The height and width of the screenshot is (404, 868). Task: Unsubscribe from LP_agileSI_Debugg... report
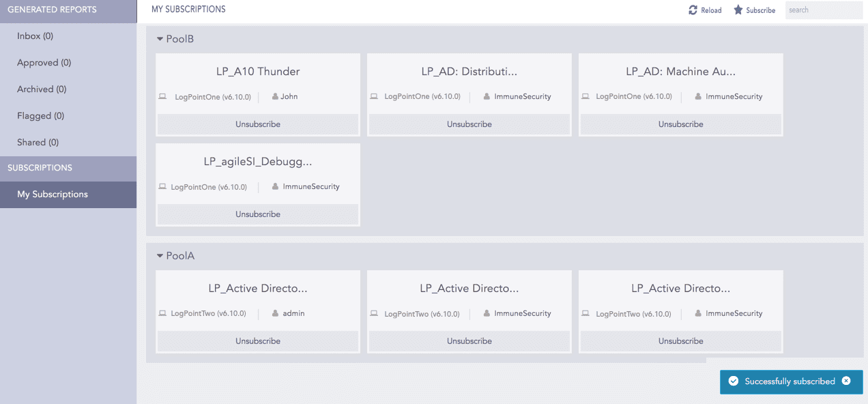258,214
